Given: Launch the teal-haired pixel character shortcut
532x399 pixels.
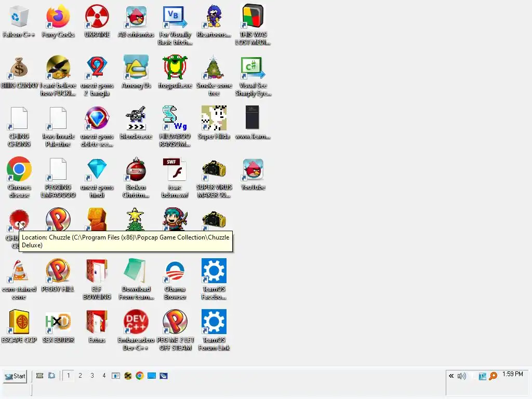Looking at the screenshot, I should tap(175, 220).
